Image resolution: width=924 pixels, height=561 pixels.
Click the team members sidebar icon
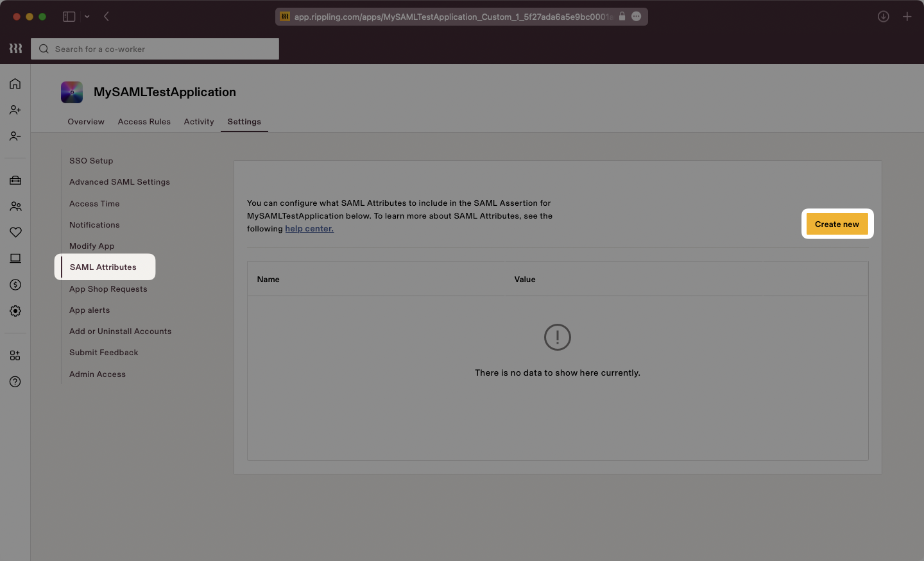coord(15,206)
